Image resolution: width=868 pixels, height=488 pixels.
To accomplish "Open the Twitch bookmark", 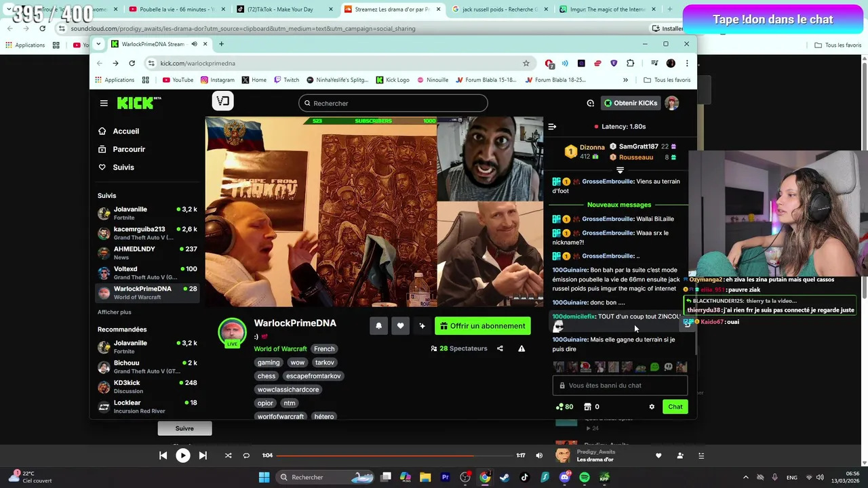I will pos(287,80).
